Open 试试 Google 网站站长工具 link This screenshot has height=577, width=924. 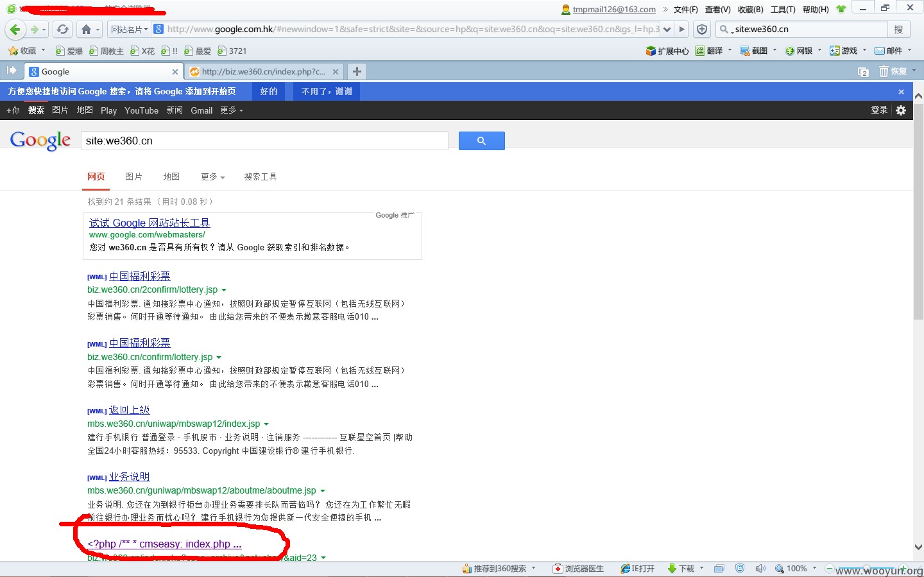click(150, 223)
